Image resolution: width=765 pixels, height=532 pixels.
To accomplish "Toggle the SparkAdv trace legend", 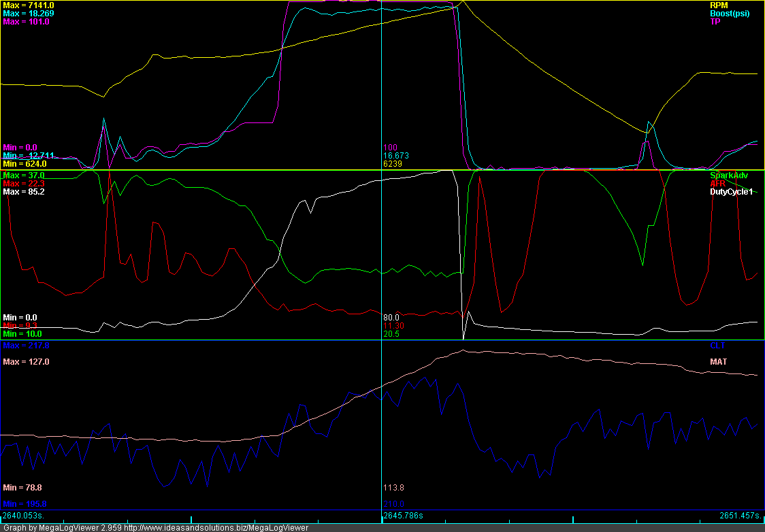I will tap(729, 174).
